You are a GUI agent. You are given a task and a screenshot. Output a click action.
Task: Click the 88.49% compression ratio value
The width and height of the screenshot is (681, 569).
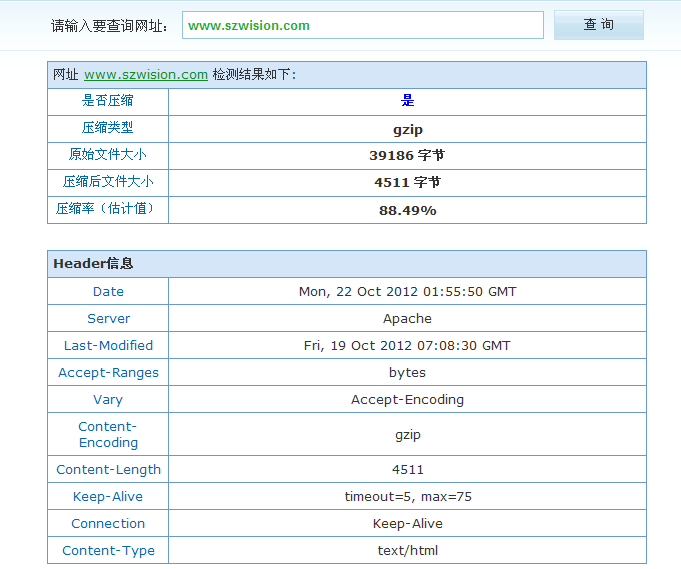(407, 211)
